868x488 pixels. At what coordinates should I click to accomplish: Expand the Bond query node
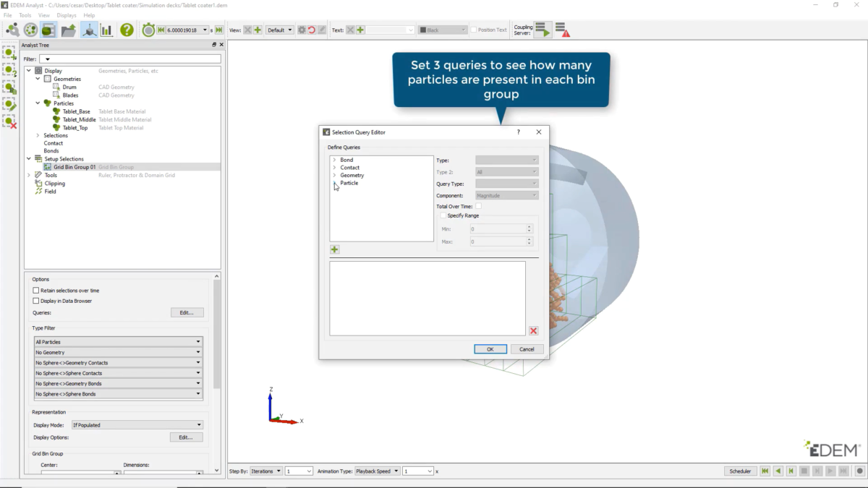334,160
